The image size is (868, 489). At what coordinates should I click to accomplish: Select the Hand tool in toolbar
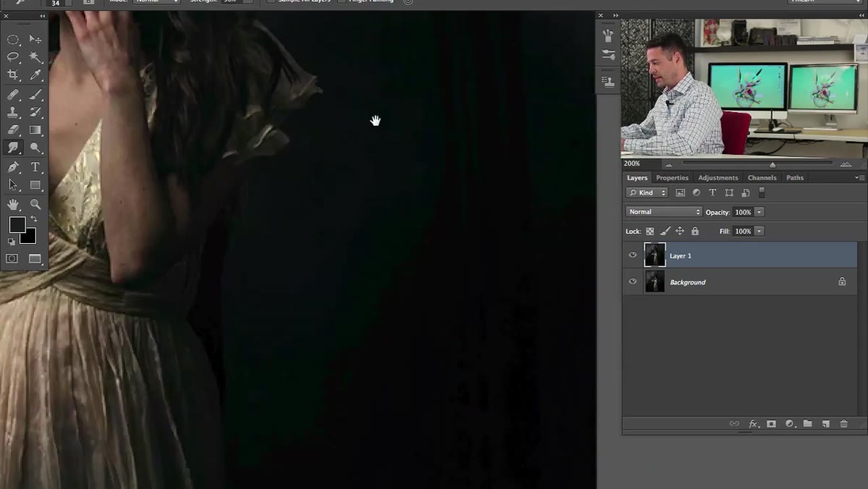click(13, 205)
